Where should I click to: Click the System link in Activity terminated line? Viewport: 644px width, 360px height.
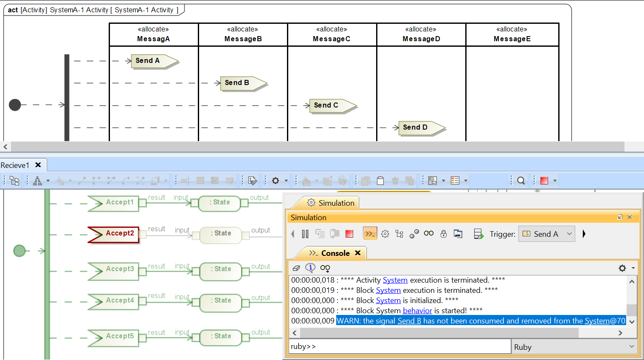[x=395, y=280]
